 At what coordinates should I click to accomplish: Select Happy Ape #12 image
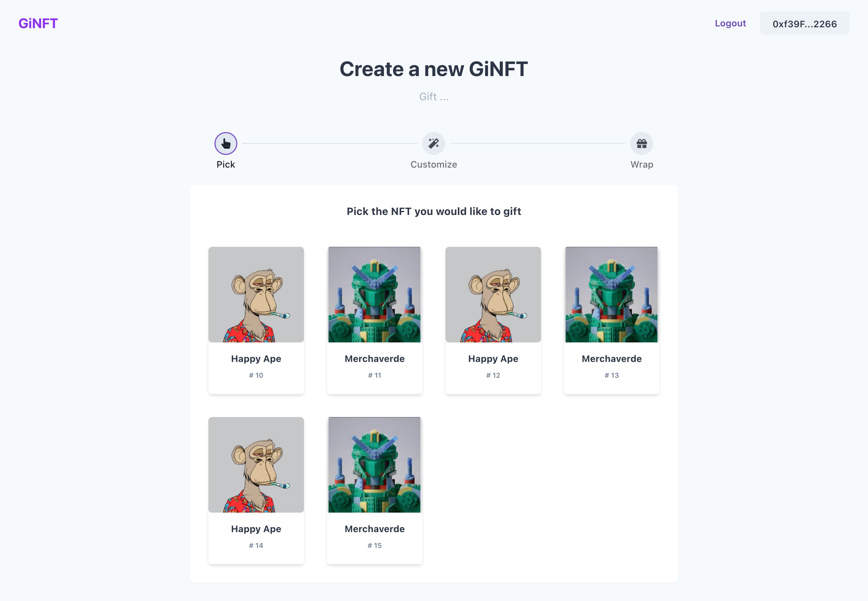pyautogui.click(x=493, y=294)
